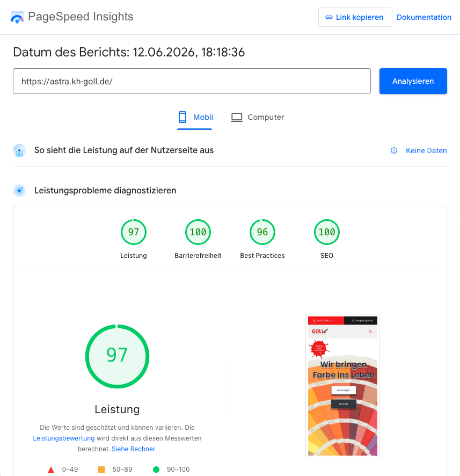Screen dimensions: 460x476
Task: Click the link chain icon in Link kopieren
Action: click(x=328, y=17)
